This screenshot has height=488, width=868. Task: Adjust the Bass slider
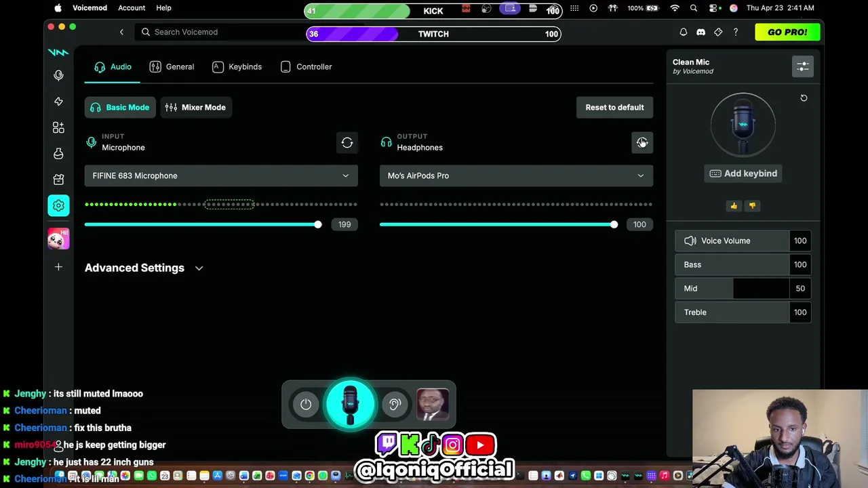pos(743,264)
